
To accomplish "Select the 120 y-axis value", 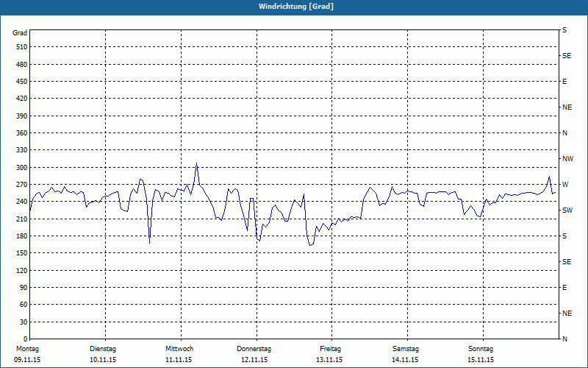I will (x=22, y=270).
